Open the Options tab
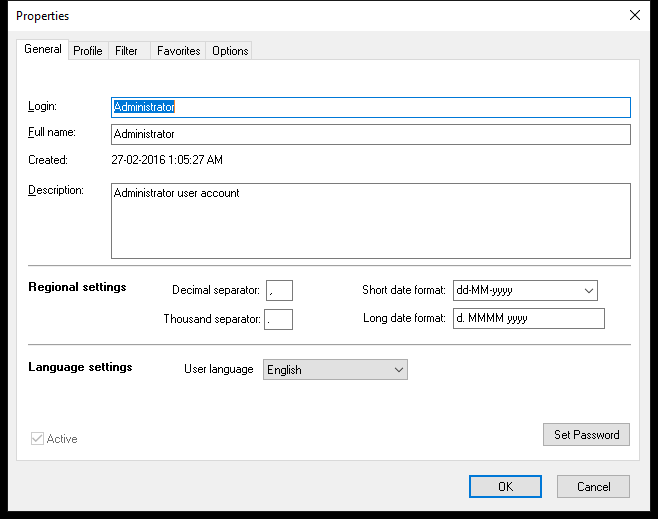Viewport: 658px width, 519px height. click(x=229, y=51)
